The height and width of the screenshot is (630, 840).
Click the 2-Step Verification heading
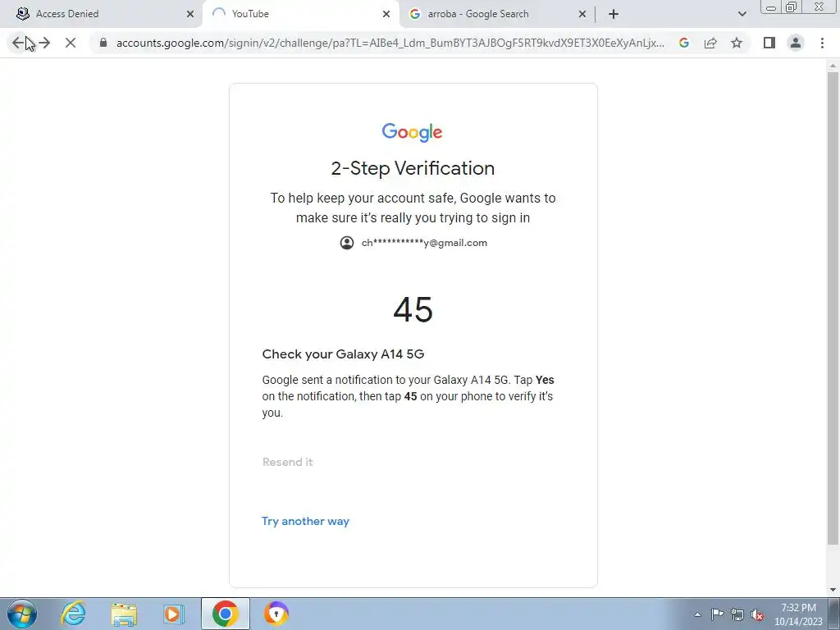413,168
